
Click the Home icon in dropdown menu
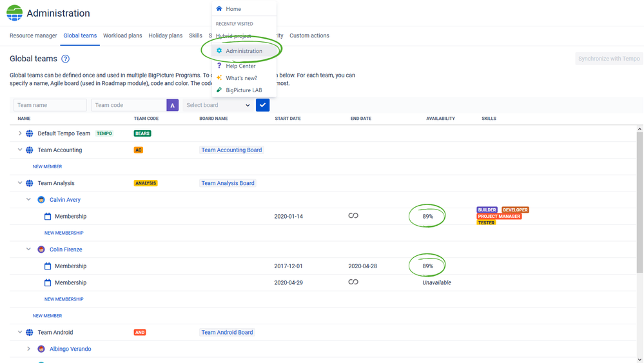(219, 8)
